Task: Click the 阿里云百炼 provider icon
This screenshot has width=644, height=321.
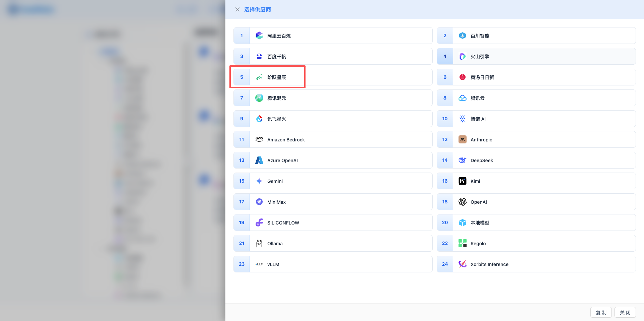Action: pyautogui.click(x=259, y=36)
